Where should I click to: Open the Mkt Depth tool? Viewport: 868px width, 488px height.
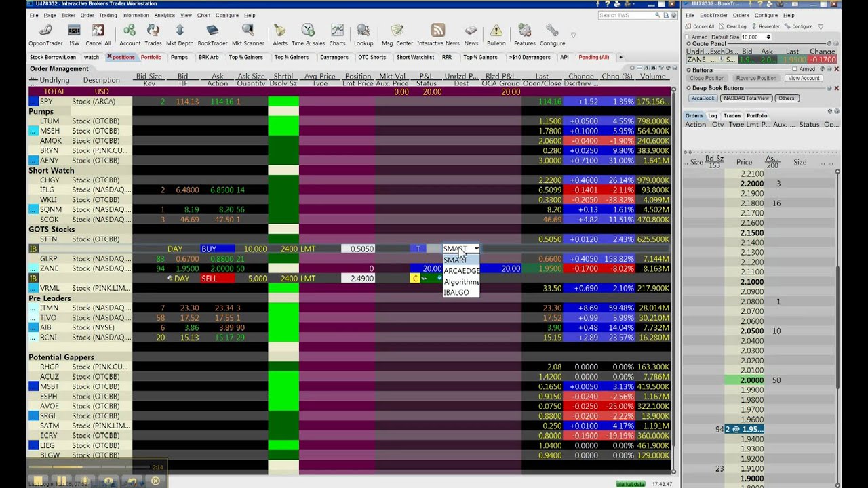pyautogui.click(x=180, y=35)
